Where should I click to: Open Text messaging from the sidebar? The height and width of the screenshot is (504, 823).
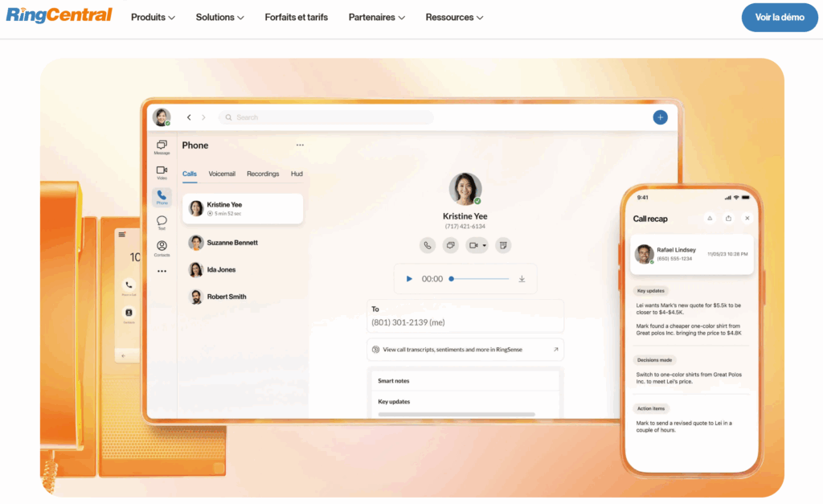click(162, 223)
